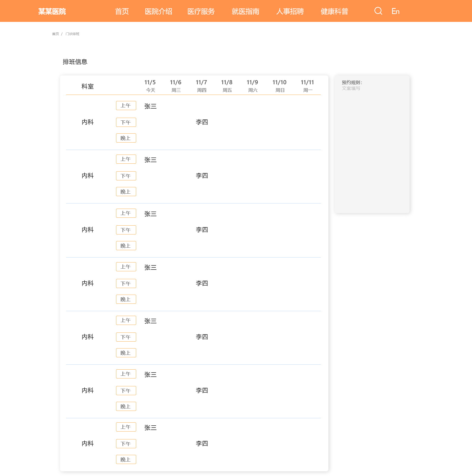Select 上午 in the fourth 内科 row
The height and width of the screenshot is (476, 472).
pyautogui.click(x=126, y=267)
